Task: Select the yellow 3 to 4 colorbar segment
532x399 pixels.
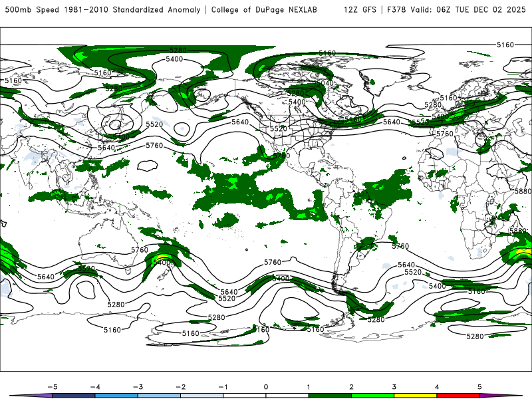Action: pyautogui.click(x=415, y=396)
